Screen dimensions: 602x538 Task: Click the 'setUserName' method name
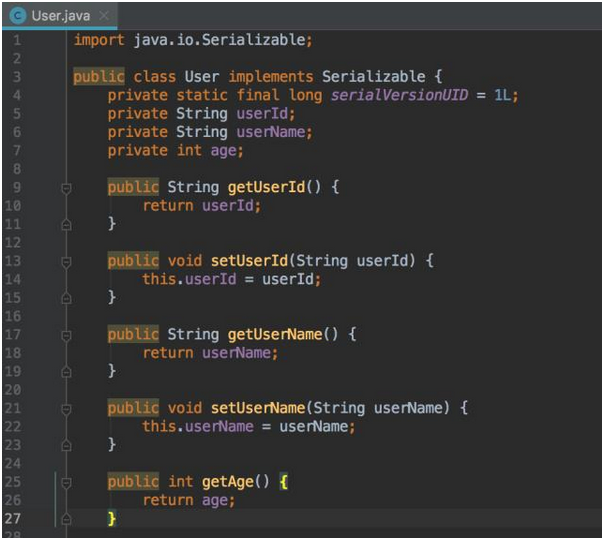258,408
